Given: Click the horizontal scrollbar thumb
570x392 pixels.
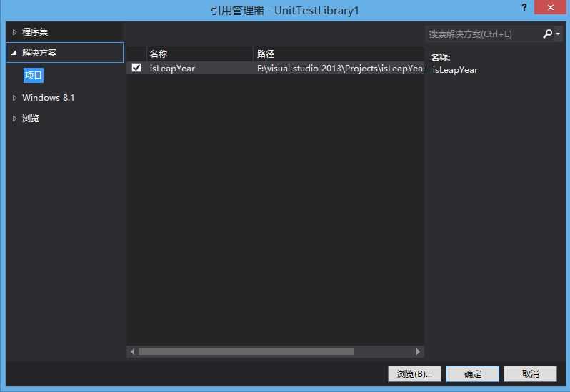Looking at the screenshot, I should (x=246, y=352).
